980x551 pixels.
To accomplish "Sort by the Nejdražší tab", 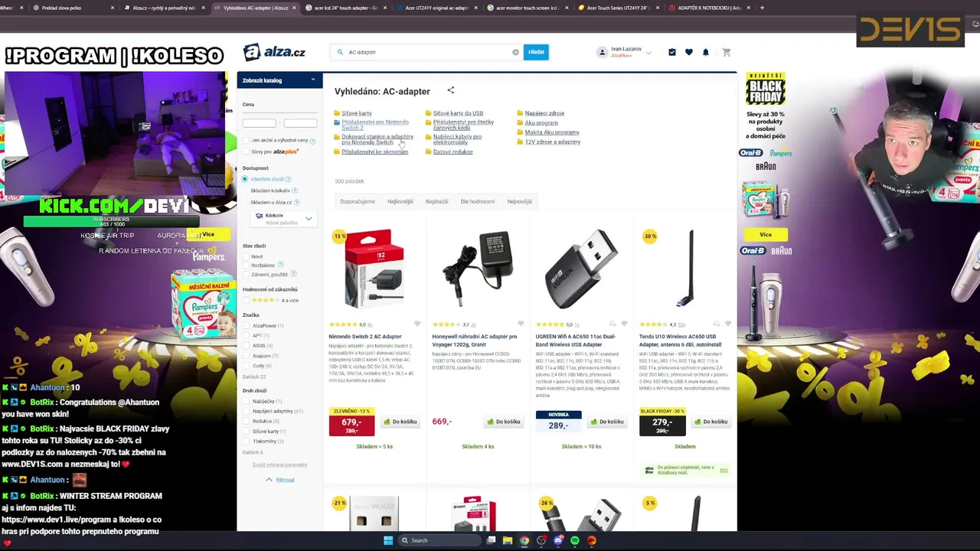I will click(x=437, y=201).
